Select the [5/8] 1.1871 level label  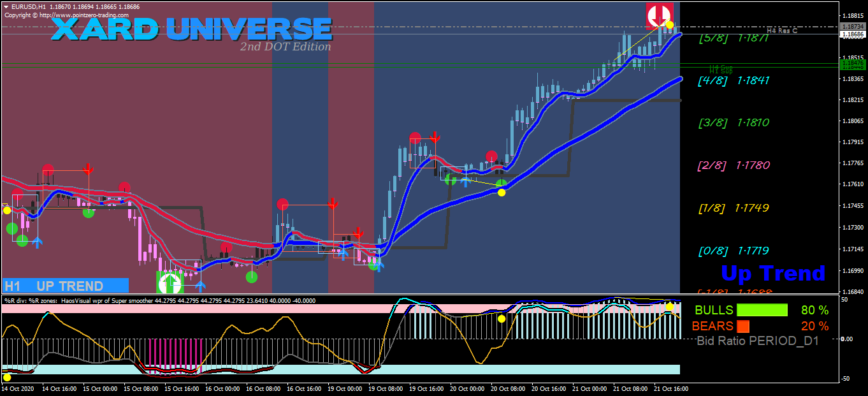734,38
